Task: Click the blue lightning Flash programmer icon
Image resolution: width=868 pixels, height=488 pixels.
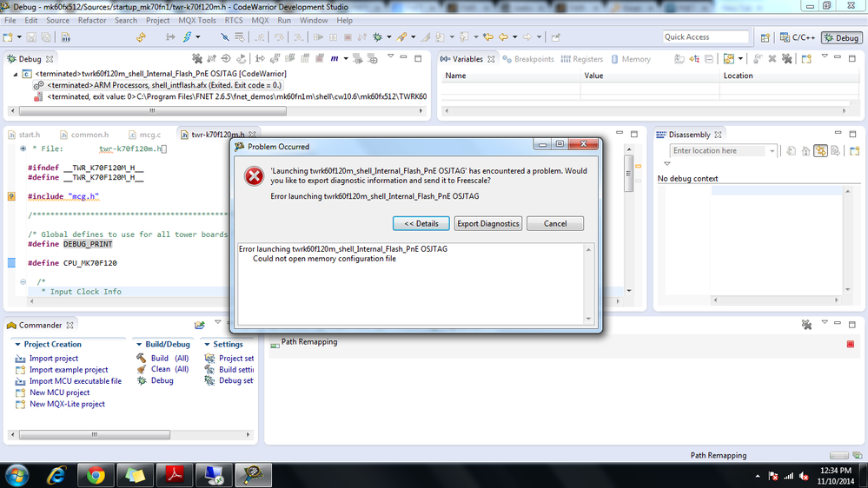Action: (187, 37)
